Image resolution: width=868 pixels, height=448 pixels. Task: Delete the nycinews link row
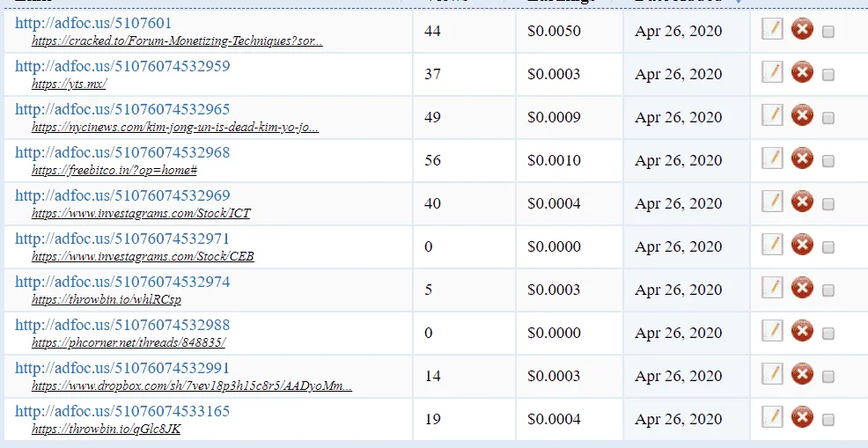point(802,115)
